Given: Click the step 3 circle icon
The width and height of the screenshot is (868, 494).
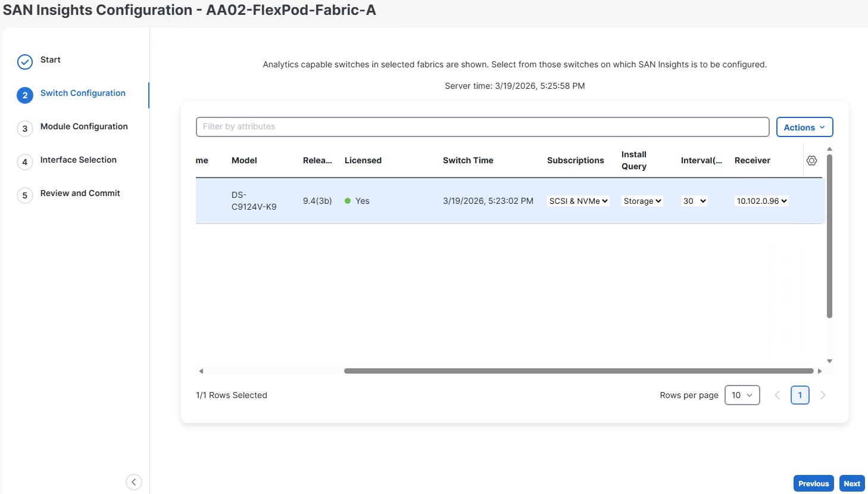Looking at the screenshot, I should click(25, 129).
